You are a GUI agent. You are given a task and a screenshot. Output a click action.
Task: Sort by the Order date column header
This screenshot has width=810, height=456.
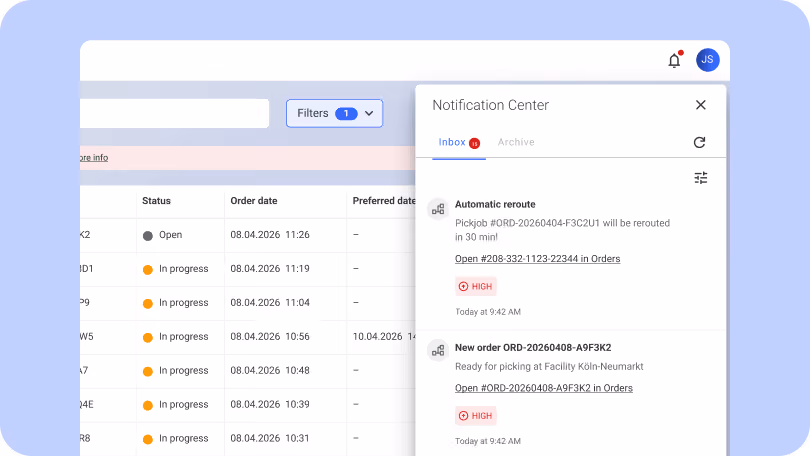(x=254, y=201)
